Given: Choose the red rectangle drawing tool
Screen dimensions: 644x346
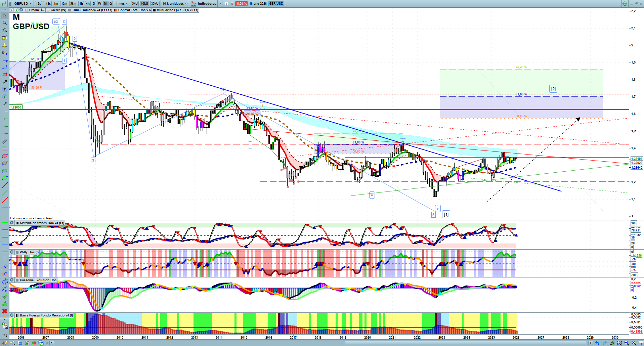Looking at the screenshot, I should 5,75.
